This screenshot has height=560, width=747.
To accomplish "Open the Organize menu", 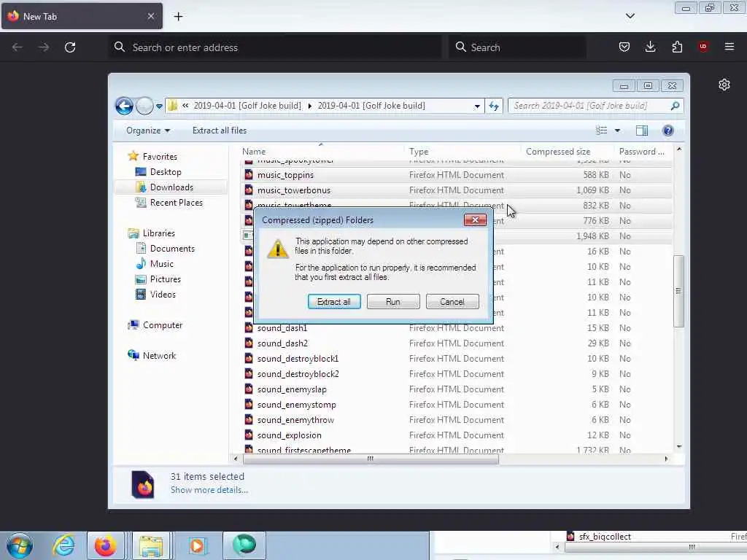I will pyautogui.click(x=147, y=131).
